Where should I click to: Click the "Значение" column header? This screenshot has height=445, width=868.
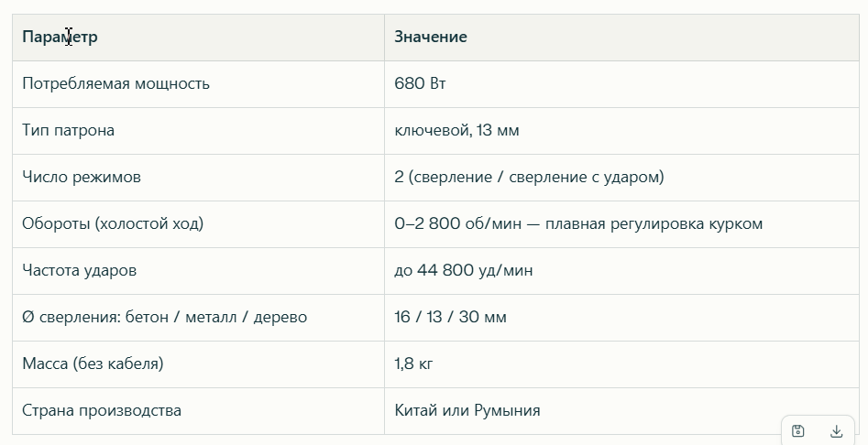[x=431, y=38]
